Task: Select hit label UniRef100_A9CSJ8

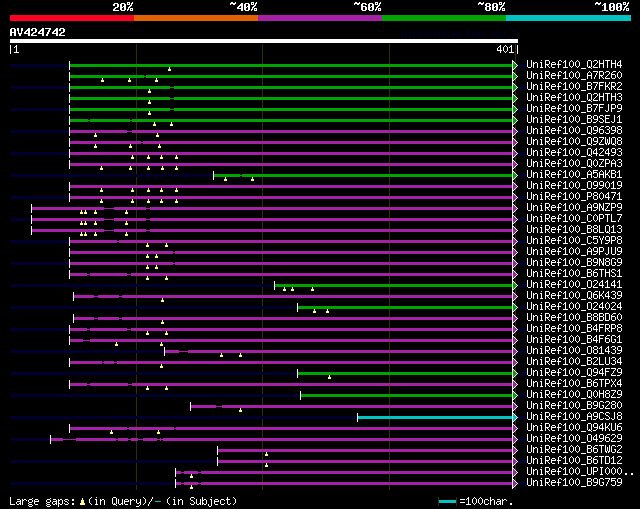Action: point(574,417)
